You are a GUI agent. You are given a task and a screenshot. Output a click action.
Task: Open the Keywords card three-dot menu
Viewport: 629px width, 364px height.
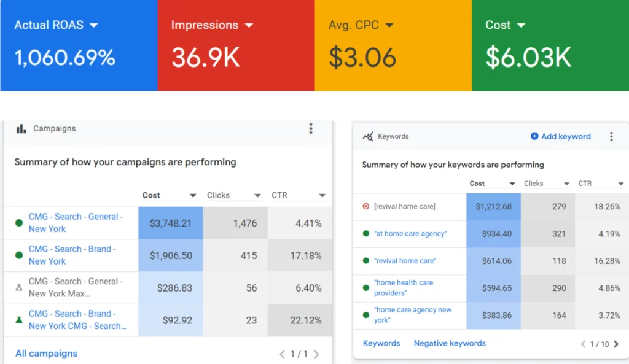tap(611, 136)
